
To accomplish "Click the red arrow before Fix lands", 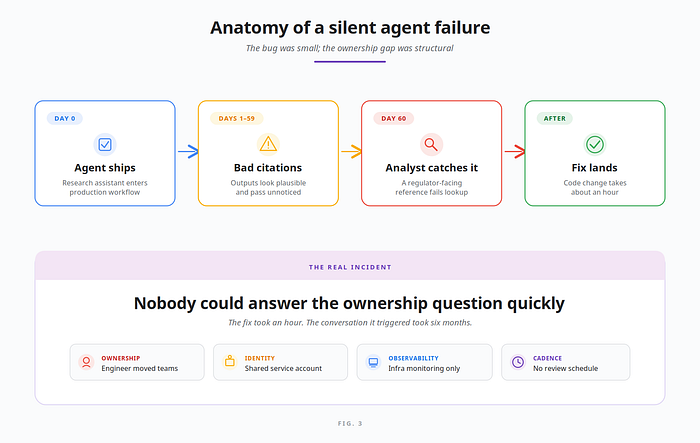I will coord(515,151).
